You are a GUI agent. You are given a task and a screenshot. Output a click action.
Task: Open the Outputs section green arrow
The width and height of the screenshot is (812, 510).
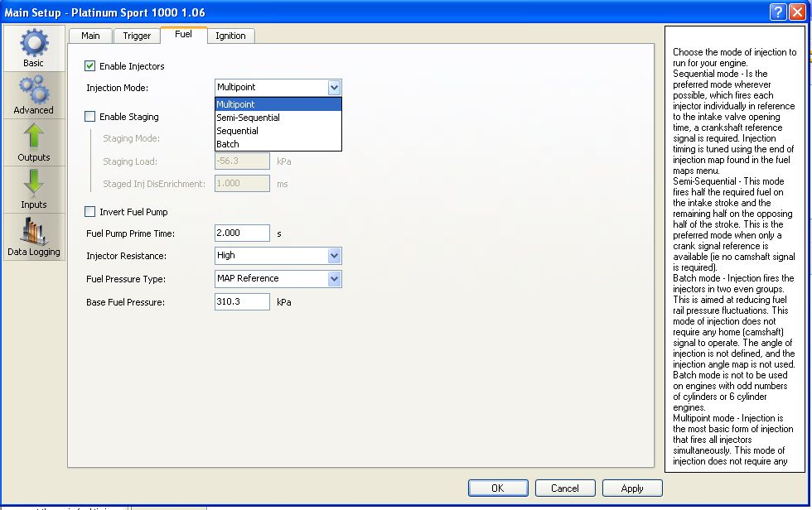(x=34, y=137)
